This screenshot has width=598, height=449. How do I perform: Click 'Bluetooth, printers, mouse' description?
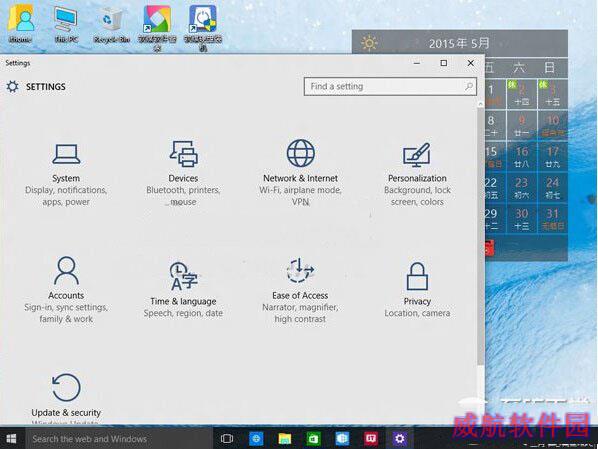click(x=183, y=196)
